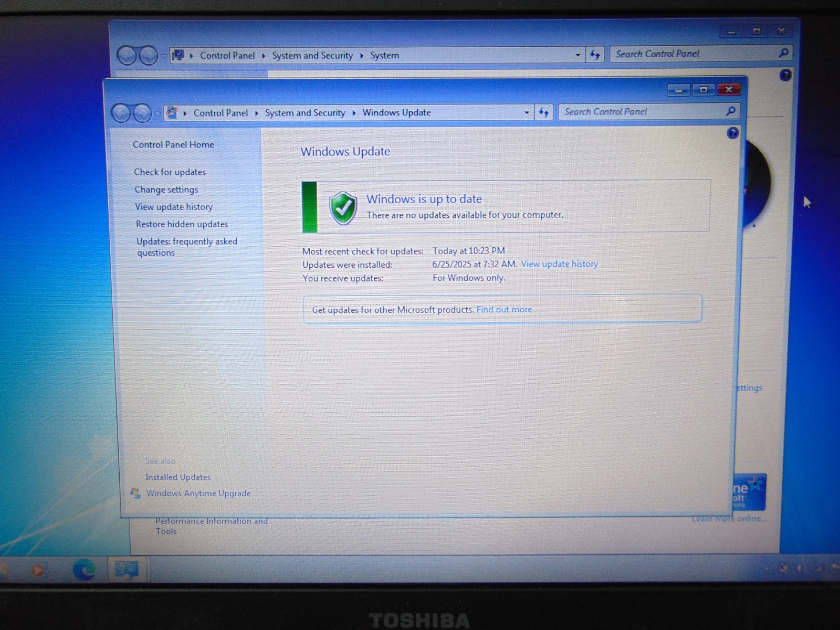Click volume icon in system tray

coord(801,568)
